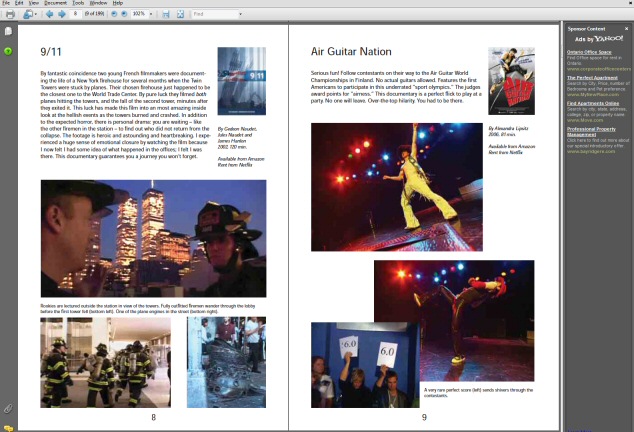Screen dimensions: 634x432
Task: Open the Document menu
Action: tap(55, 3)
